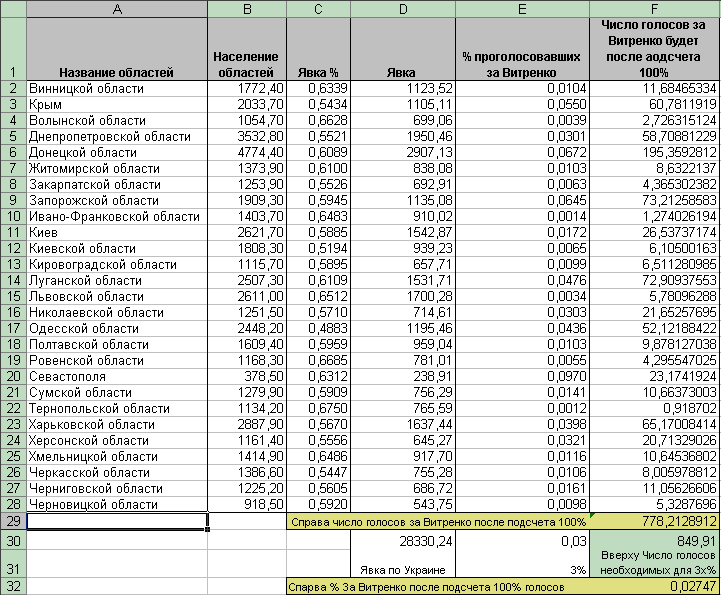The width and height of the screenshot is (721, 595).
Task: Click cell 'Хмельницкой области'
Action: pos(117,457)
